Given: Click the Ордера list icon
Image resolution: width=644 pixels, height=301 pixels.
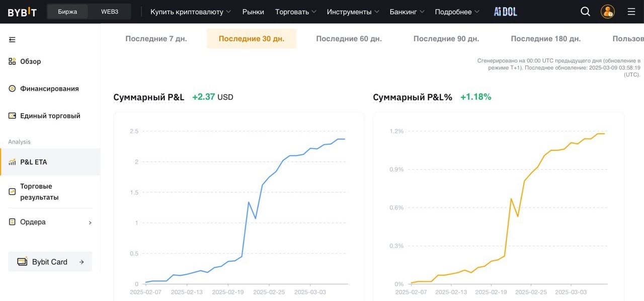Looking at the screenshot, I should pyautogui.click(x=12, y=222).
